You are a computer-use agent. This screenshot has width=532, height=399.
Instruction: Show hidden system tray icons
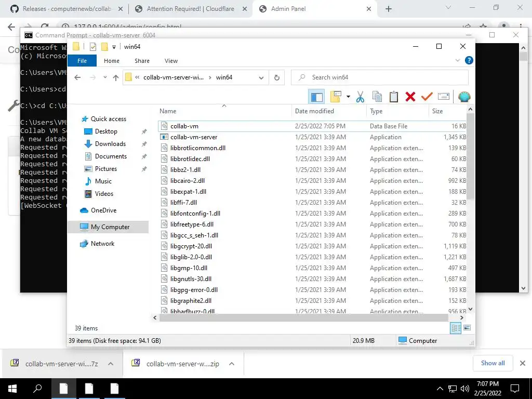pyautogui.click(x=440, y=389)
